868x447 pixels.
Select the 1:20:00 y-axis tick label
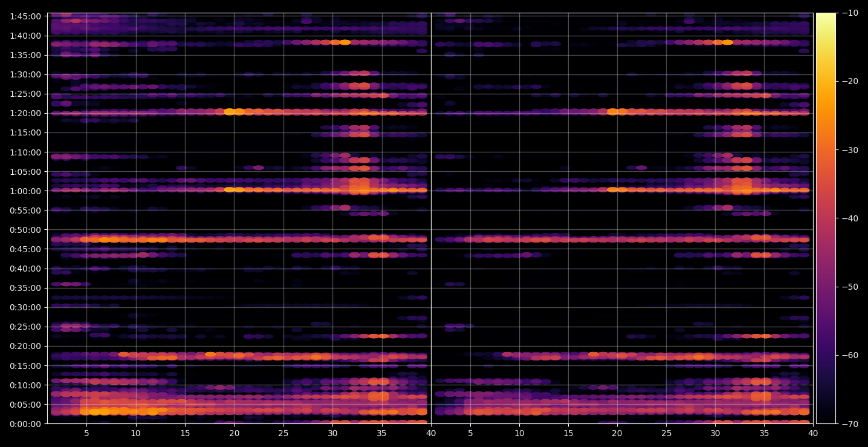[x=25, y=113]
